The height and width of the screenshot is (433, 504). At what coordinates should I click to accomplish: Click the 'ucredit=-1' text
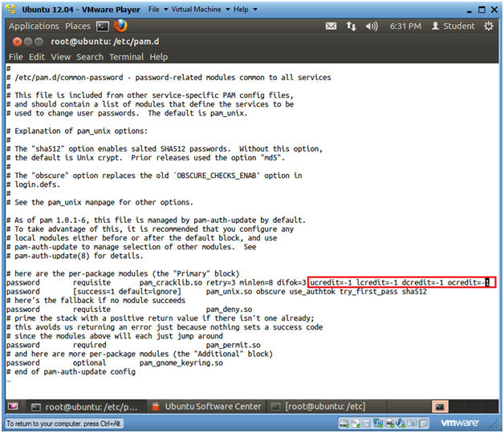[x=331, y=283]
